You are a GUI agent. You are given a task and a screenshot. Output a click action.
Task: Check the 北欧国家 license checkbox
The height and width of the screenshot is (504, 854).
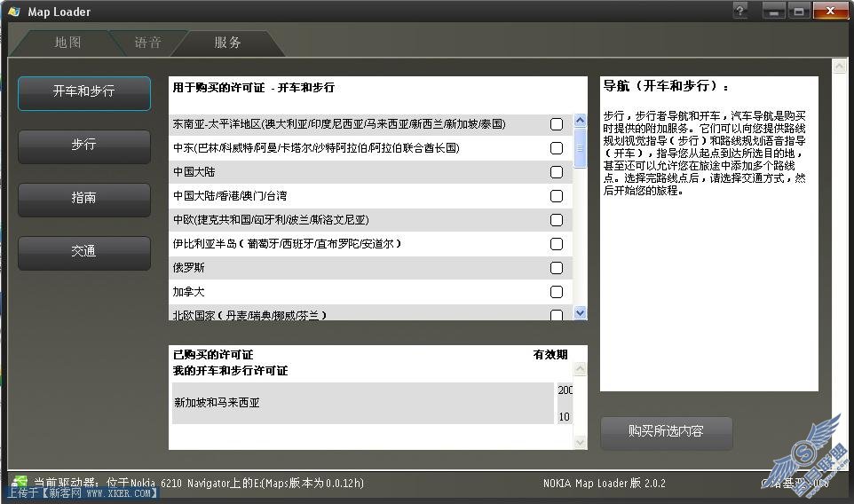pyautogui.click(x=556, y=315)
